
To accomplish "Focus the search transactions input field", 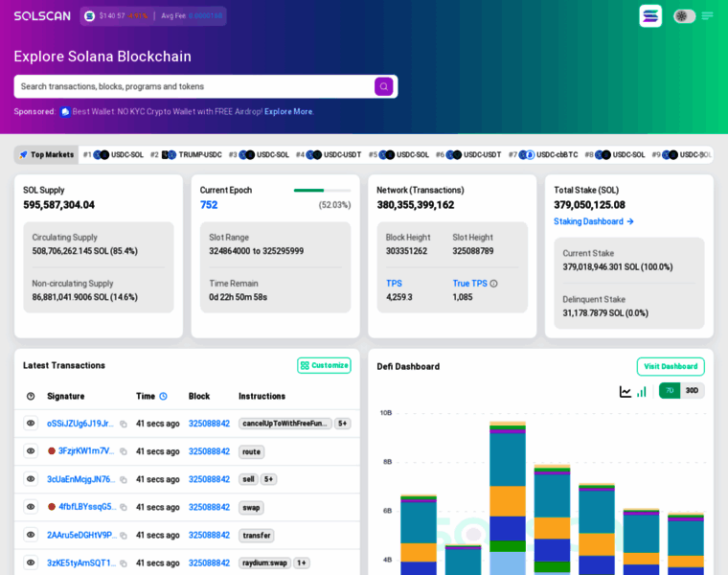I will pos(195,86).
